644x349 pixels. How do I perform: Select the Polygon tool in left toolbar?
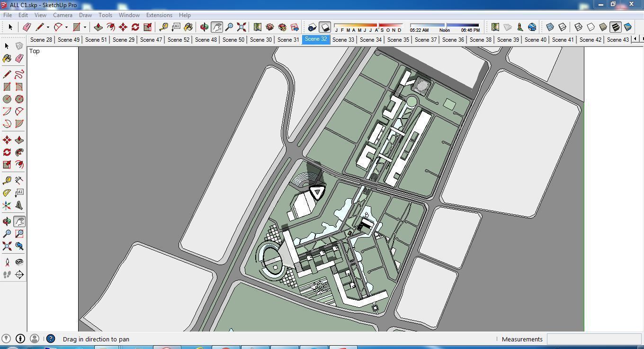(19, 99)
